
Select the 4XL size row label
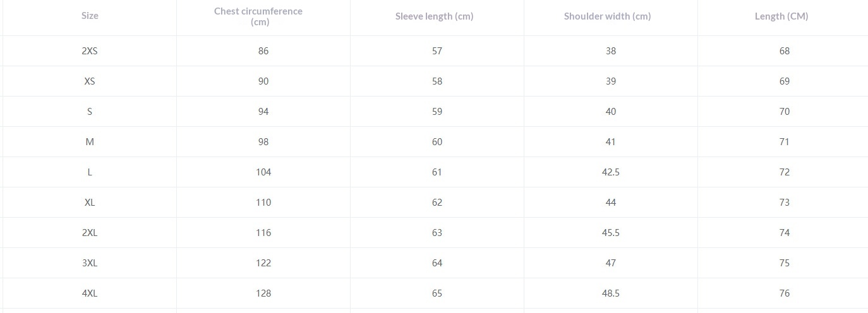90,293
